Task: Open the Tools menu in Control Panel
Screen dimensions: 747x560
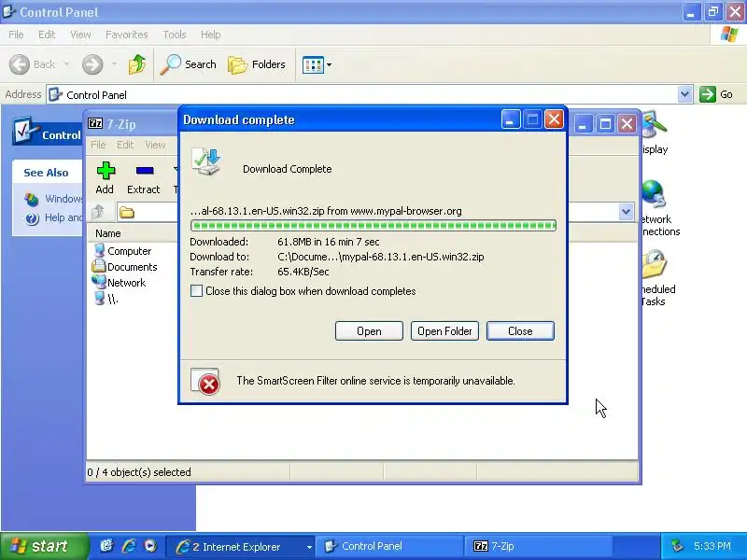Action: pyautogui.click(x=175, y=35)
